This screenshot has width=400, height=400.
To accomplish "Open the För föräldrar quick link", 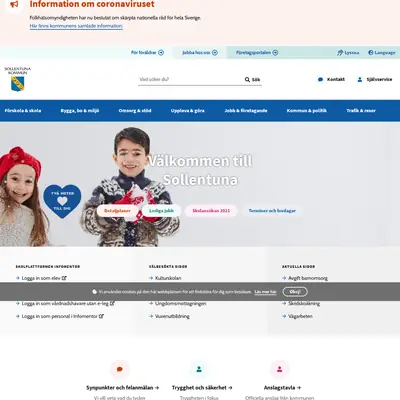I will click(x=144, y=52).
